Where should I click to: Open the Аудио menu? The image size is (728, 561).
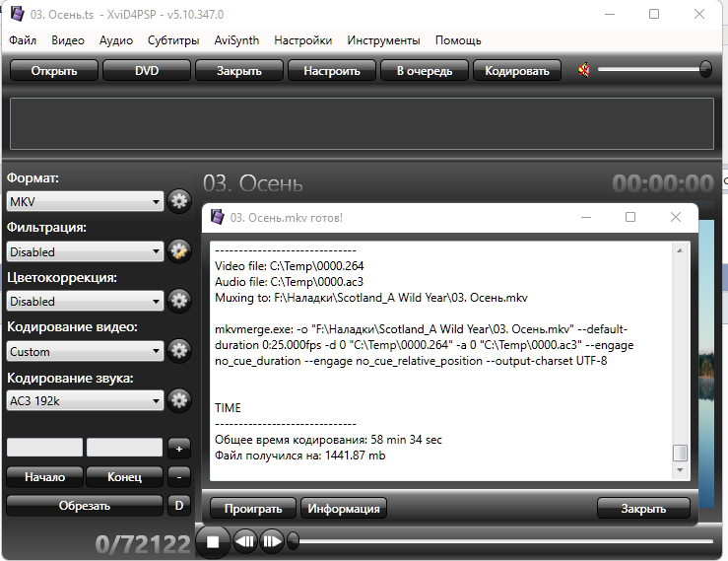pos(116,40)
